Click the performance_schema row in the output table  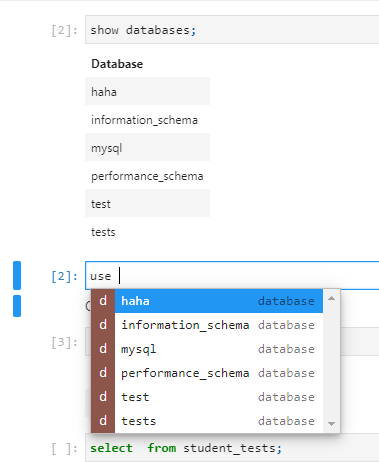tap(147, 176)
